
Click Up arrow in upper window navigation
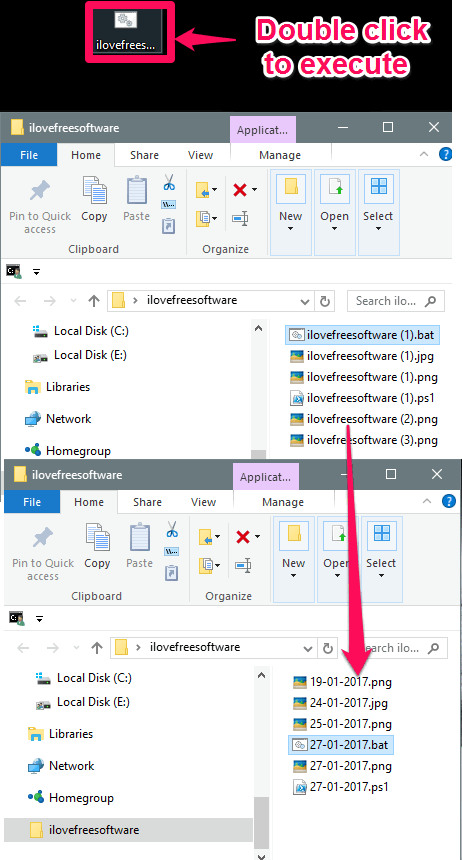94,301
